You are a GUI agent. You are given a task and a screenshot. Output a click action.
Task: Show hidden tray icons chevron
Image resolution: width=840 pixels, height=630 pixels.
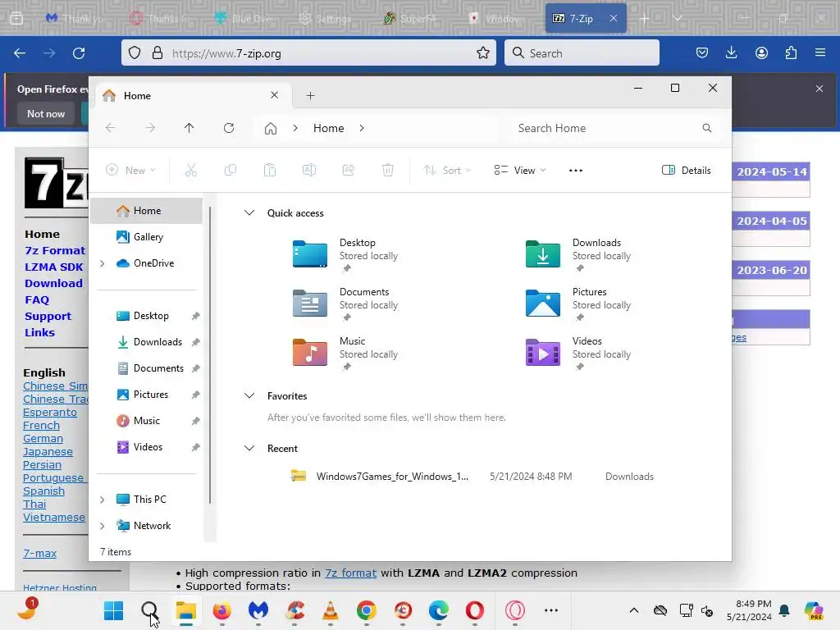click(634, 610)
